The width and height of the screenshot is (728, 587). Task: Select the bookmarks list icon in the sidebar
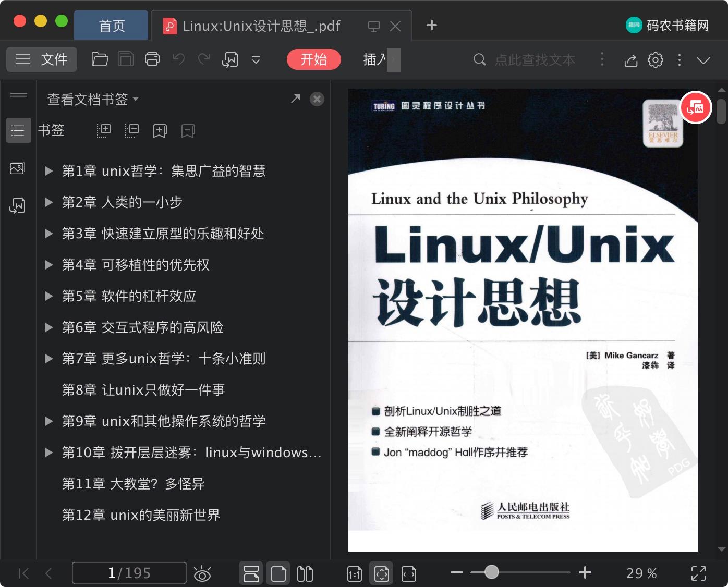click(x=18, y=130)
